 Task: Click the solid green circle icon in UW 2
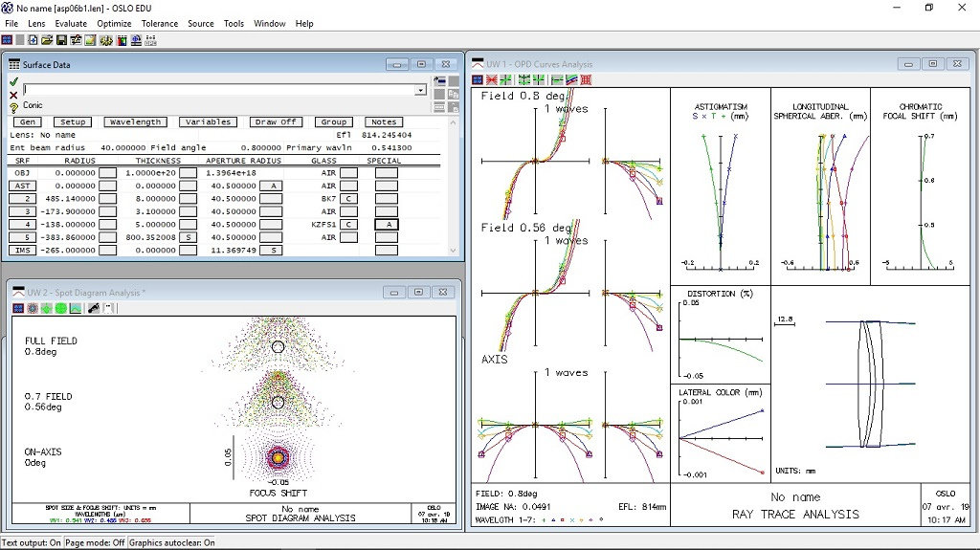[x=60, y=308]
